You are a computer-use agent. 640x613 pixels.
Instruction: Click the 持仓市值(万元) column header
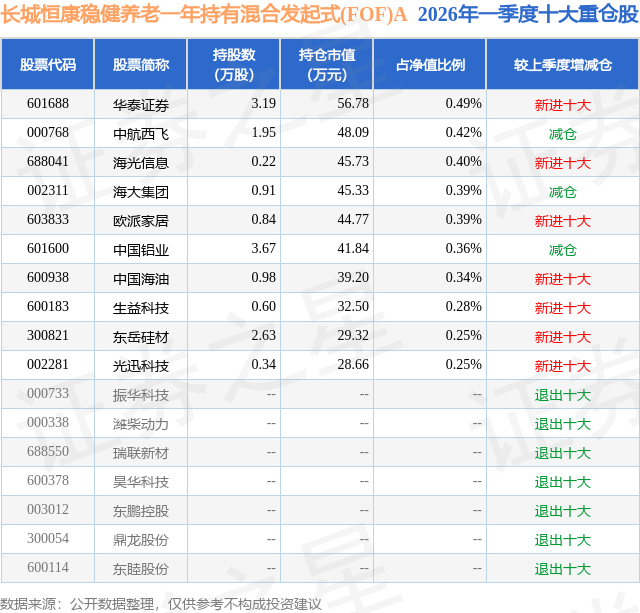point(327,64)
